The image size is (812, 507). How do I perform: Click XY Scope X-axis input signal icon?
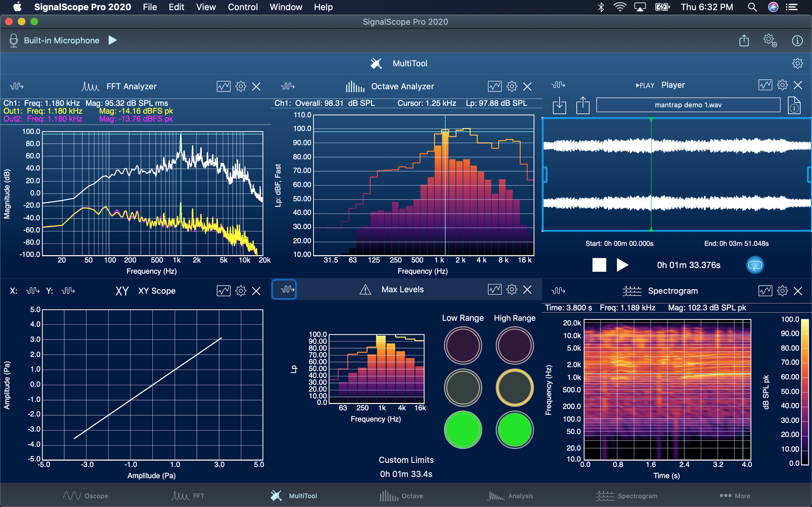pos(33,291)
